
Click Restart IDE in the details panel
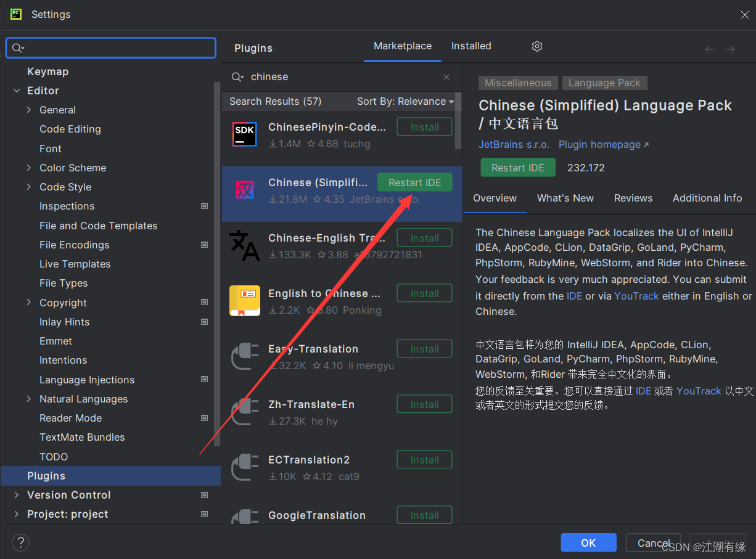pos(518,168)
